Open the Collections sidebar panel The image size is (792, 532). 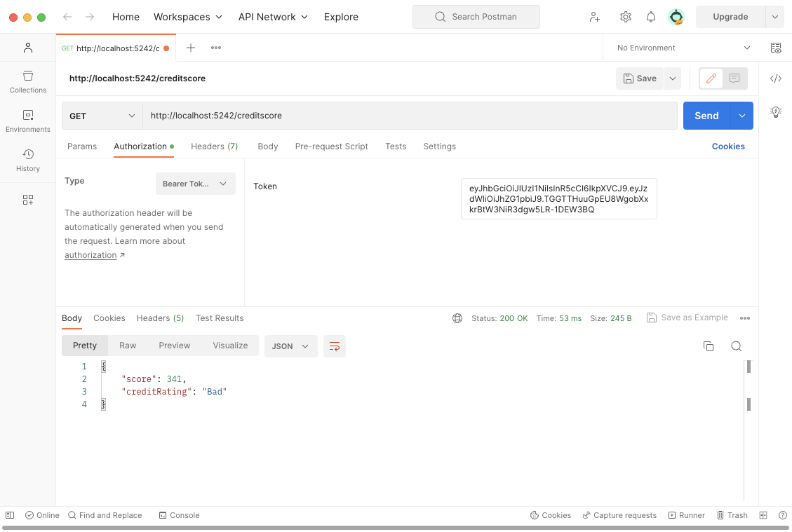coord(28,81)
